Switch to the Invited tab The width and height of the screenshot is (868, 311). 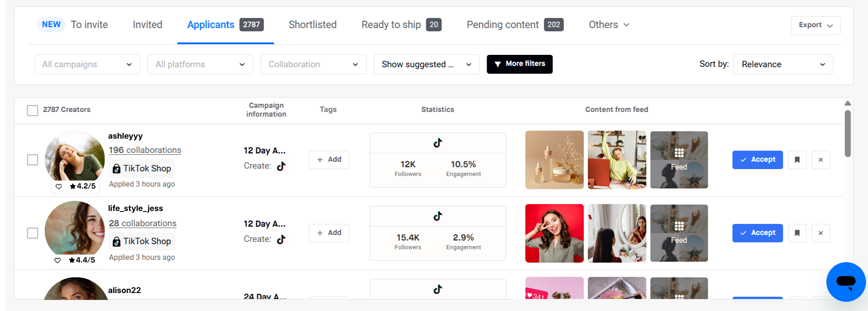(147, 25)
